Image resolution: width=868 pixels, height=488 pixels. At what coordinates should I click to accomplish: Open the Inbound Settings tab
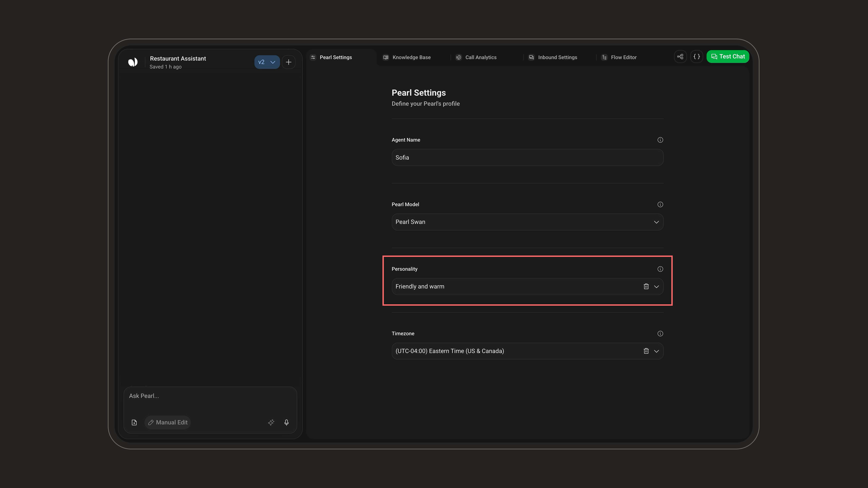pos(553,57)
